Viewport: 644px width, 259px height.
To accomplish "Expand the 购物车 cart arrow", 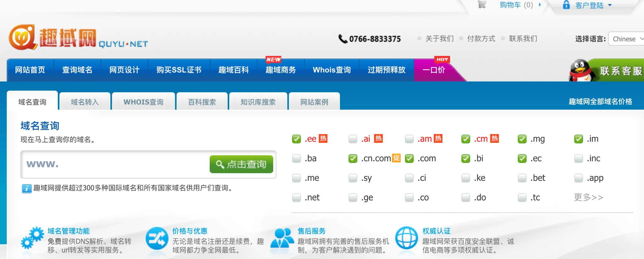I will pyautogui.click(x=540, y=5).
